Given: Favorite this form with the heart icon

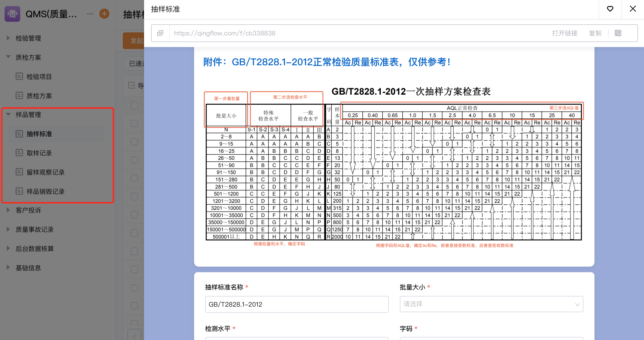Looking at the screenshot, I should click(610, 9).
